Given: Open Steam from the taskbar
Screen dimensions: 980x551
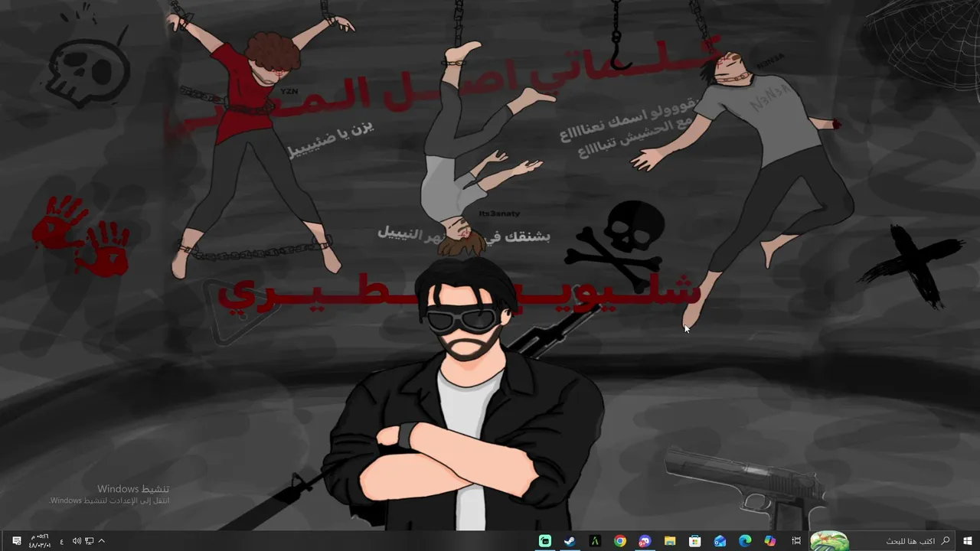Looking at the screenshot, I should click(570, 541).
